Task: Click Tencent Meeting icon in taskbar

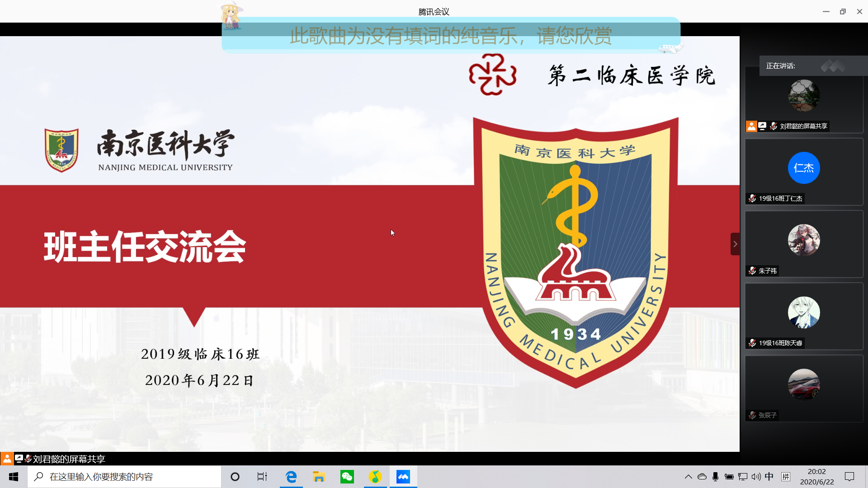Action: coord(403,477)
